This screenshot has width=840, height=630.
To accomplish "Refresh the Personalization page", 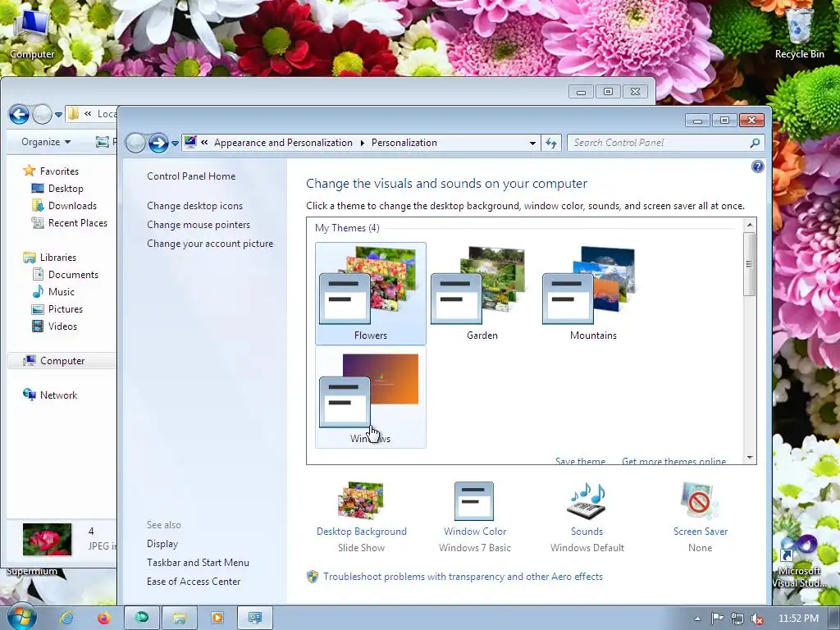I will point(551,143).
